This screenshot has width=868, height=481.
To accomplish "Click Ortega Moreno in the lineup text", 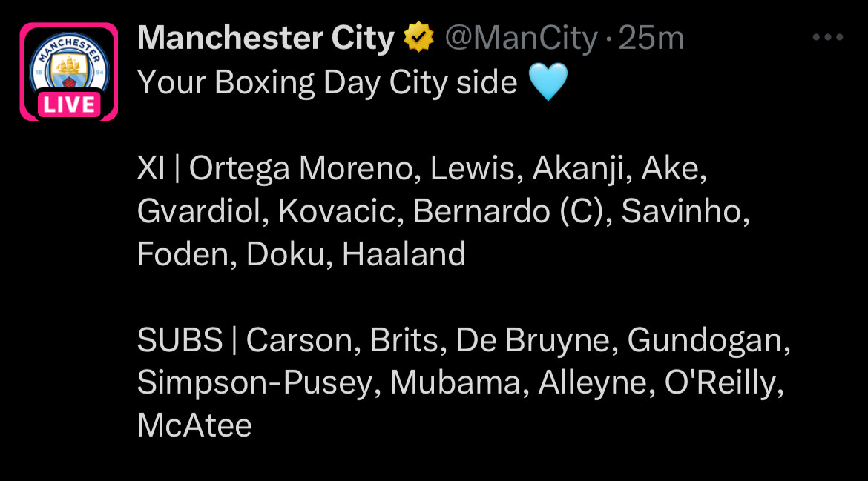I will [x=301, y=168].
